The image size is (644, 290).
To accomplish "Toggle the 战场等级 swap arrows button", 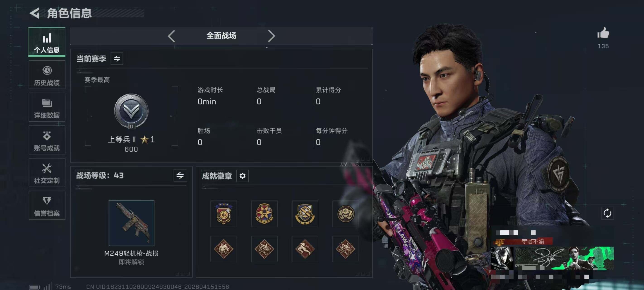I will (x=180, y=175).
